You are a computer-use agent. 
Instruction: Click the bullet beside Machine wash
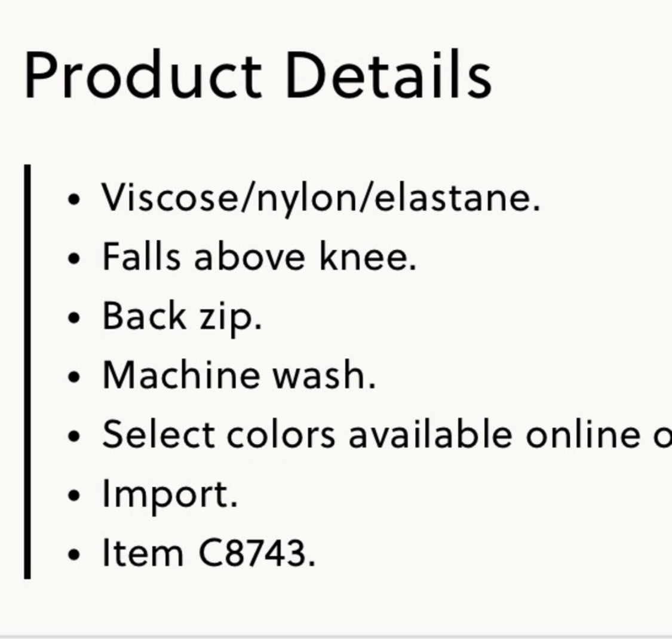(x=74, y=377)
